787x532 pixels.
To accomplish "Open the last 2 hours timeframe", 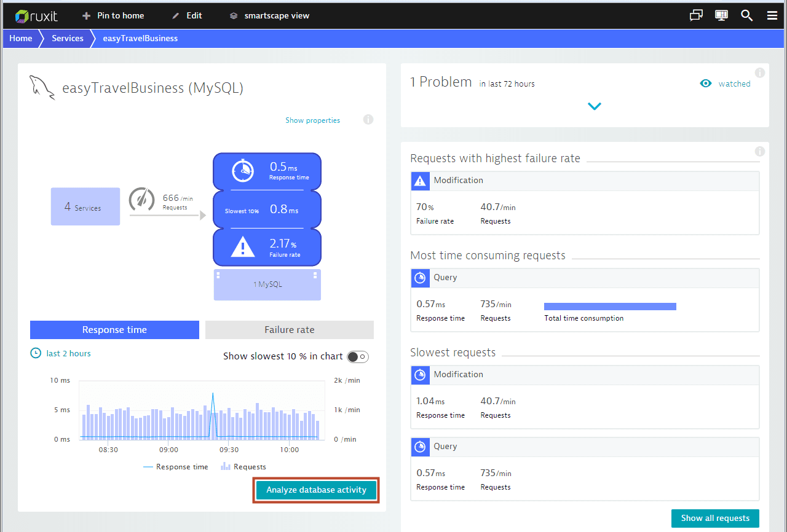I will pyautogui.click(x=61, y=353).
